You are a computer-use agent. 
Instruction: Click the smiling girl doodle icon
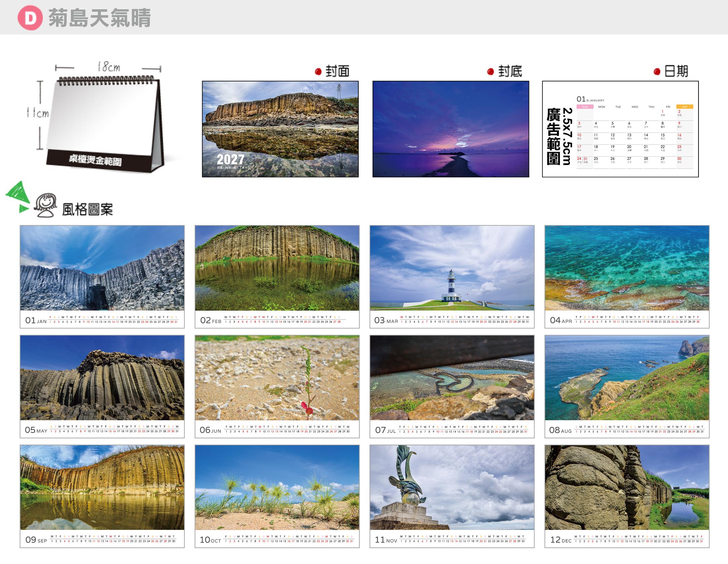pos(45,205)
